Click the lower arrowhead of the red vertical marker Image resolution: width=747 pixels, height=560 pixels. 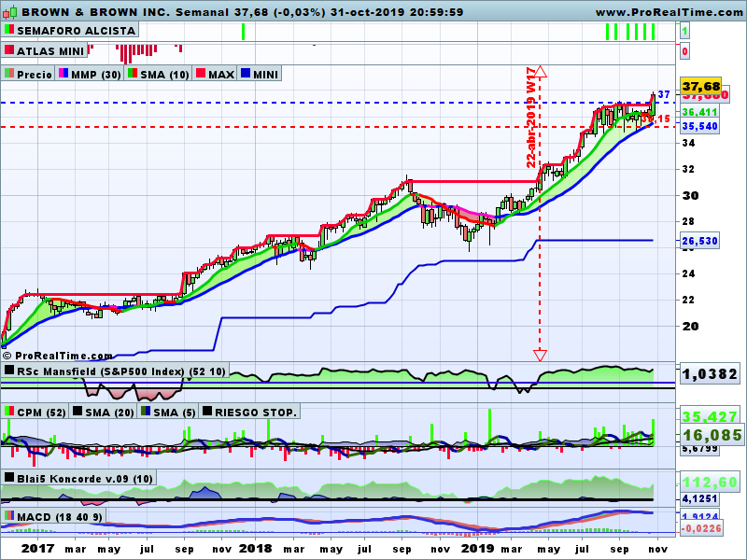(540, 355)
